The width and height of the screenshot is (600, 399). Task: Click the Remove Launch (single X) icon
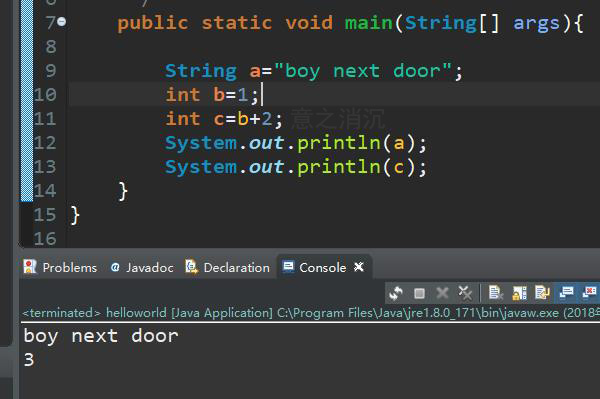click(x=442, y=293)
